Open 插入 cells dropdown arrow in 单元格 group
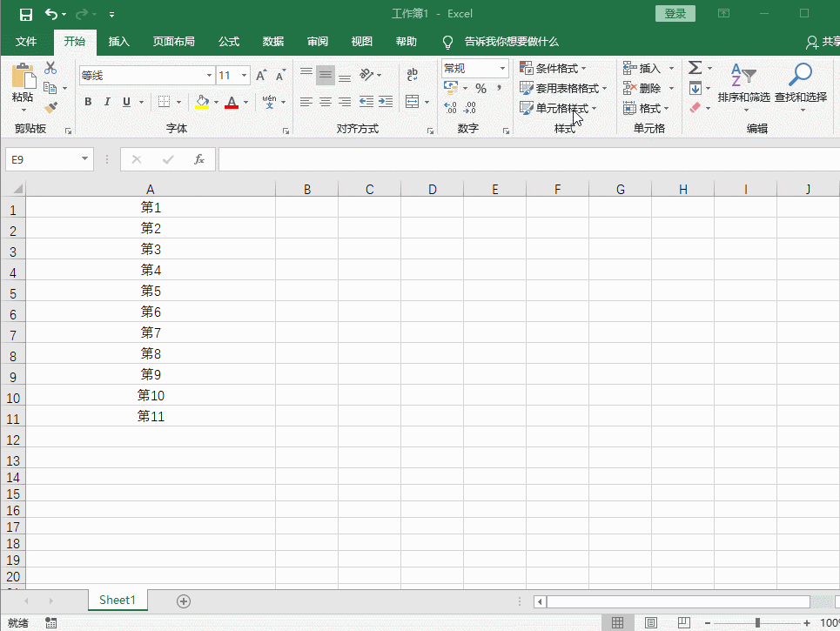 point(671,68)
